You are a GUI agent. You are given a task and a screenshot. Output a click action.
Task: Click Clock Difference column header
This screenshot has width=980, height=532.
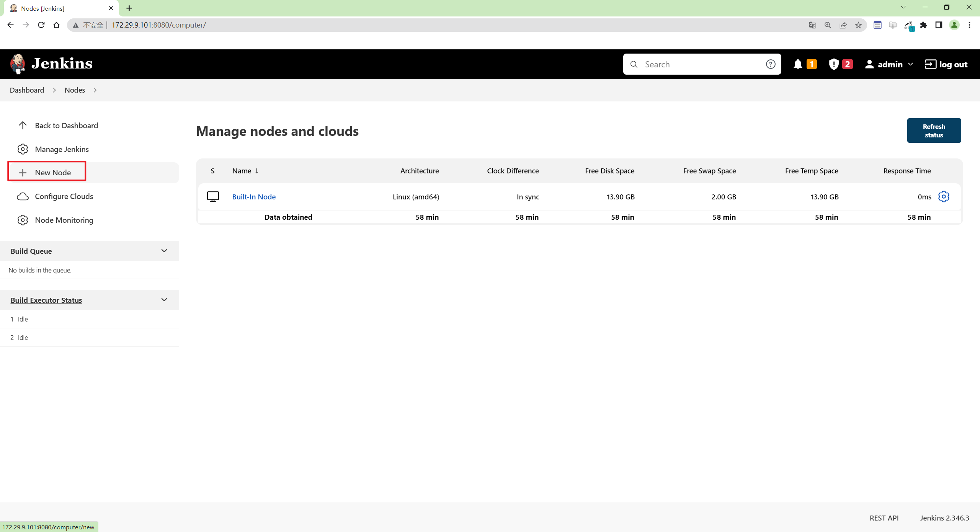[513, 171]
